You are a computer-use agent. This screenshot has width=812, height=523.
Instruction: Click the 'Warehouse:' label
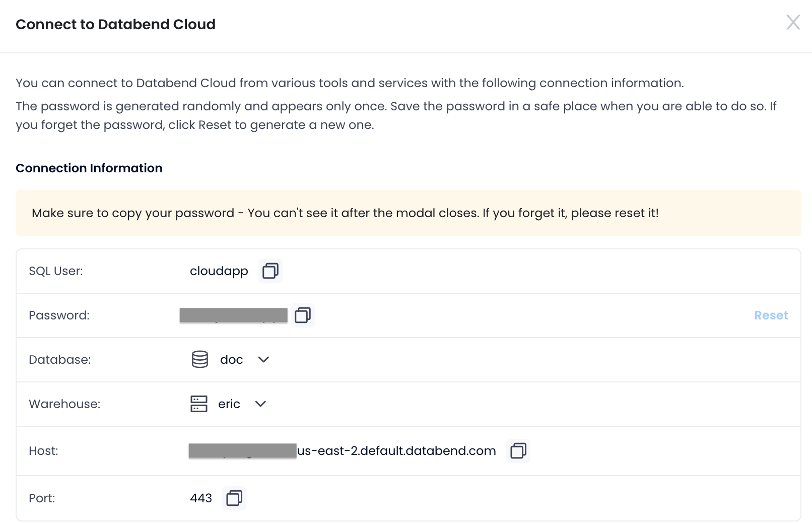pos(64,404)
